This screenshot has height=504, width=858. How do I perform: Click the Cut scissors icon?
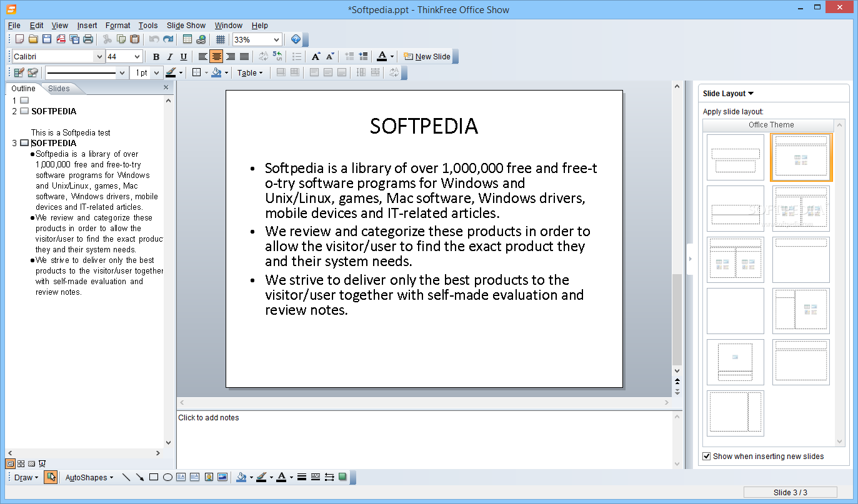107,39
